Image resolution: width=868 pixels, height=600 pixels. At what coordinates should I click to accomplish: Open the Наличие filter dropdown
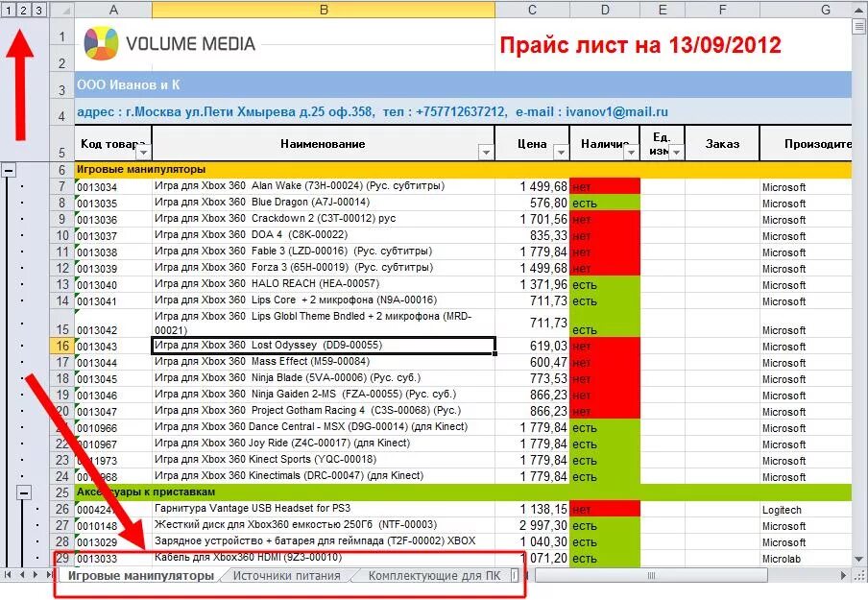tap(631, 153)
